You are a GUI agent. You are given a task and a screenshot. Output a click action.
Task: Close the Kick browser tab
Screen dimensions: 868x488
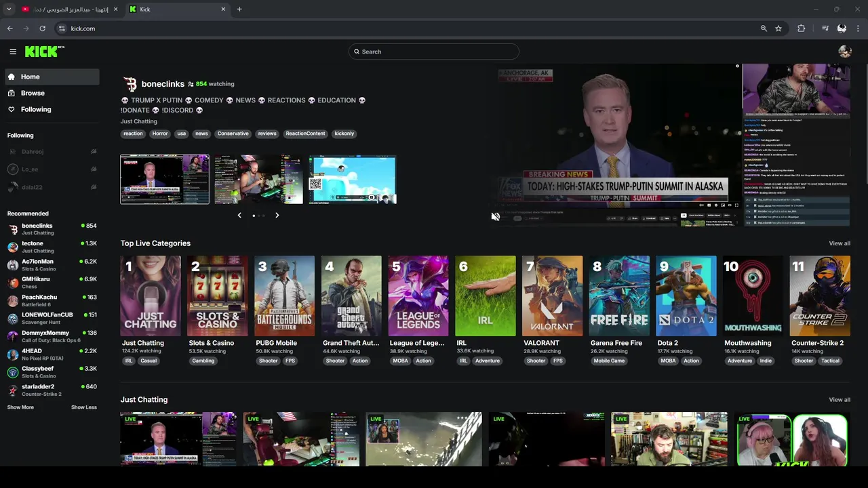[x=223, y=9]
